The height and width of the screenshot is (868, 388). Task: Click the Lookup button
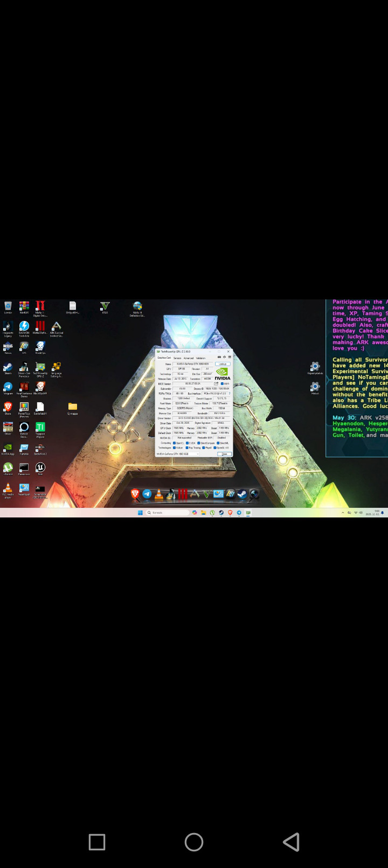pyautogui.click(x=223, y=364)
